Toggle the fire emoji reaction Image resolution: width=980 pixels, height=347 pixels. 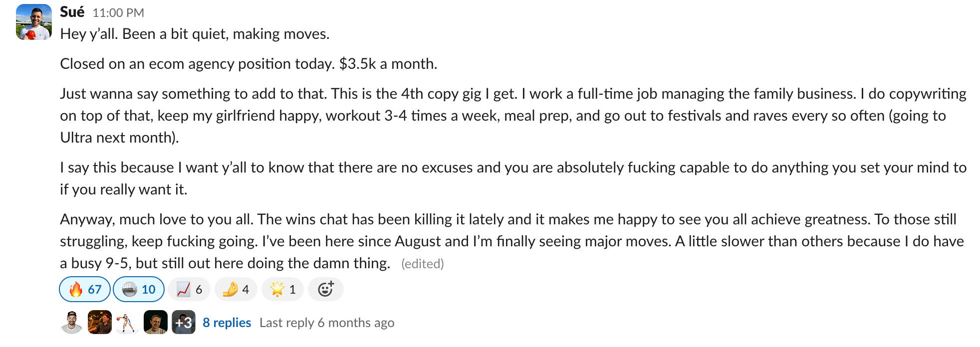[x=84, y=289]
